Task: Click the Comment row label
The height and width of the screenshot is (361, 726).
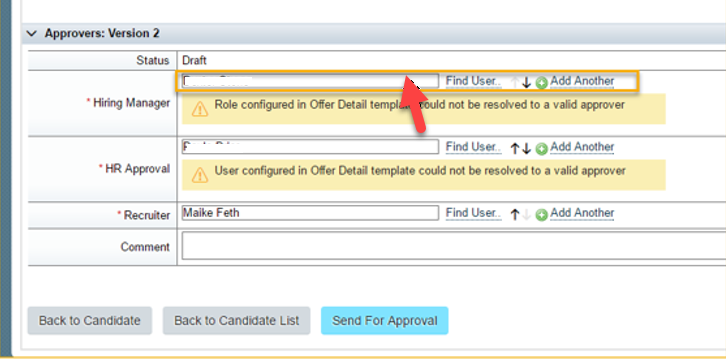Action: (x=145, y=247)
